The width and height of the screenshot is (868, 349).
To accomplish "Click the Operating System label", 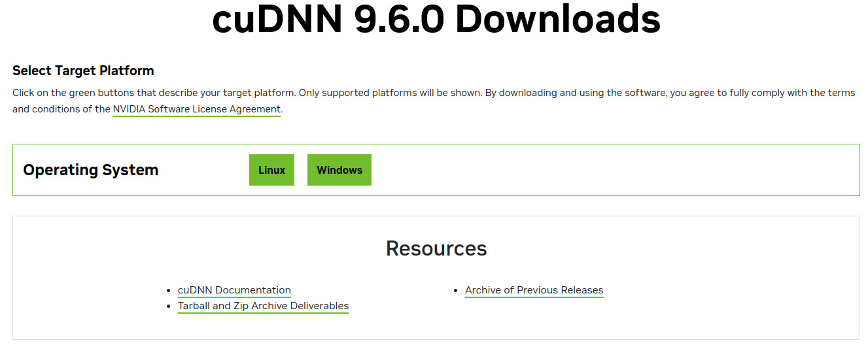I will click(x=91, y=170).
